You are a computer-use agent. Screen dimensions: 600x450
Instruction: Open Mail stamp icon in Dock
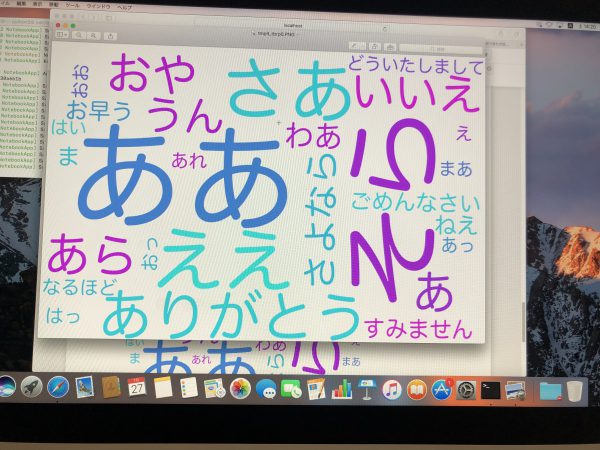(85, 387)
